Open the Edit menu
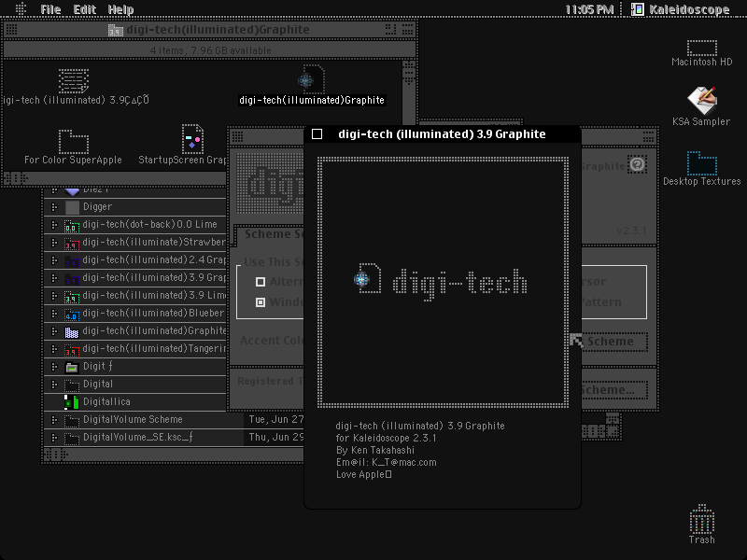 click(85, 9)
